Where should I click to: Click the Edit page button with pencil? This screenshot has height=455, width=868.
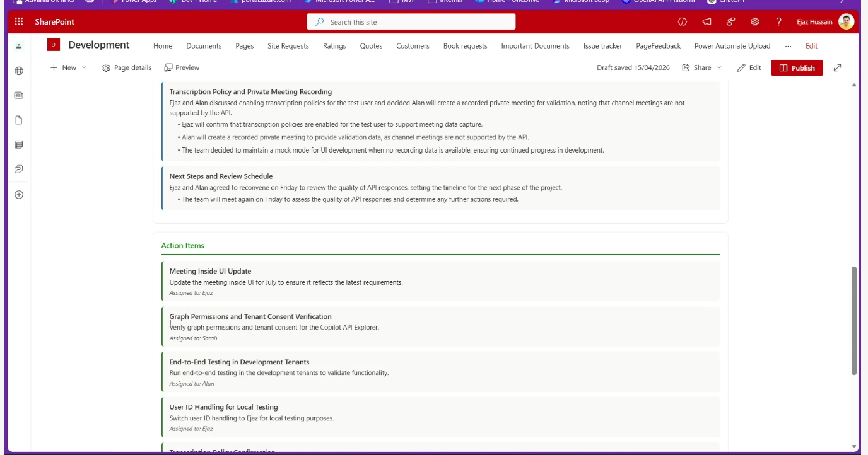[749, 67]
